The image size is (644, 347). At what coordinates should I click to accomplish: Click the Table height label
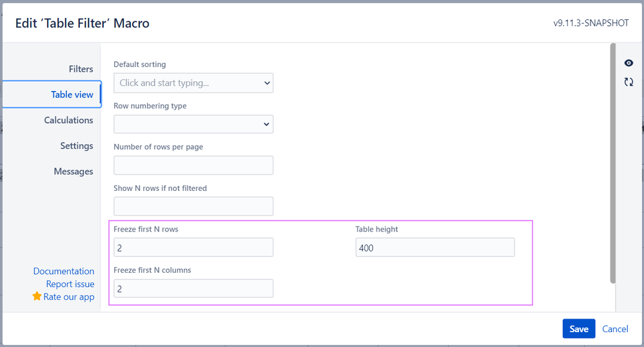(x=376, y=229)
